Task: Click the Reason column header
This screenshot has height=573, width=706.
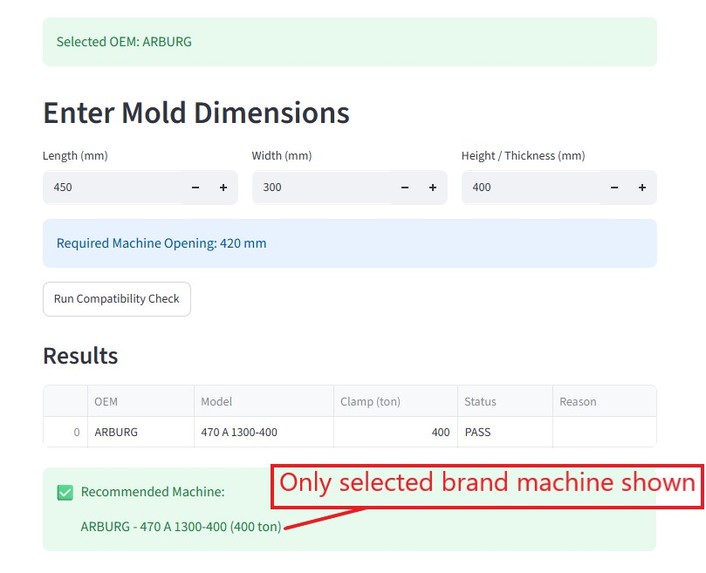Action: pos(604,402)
